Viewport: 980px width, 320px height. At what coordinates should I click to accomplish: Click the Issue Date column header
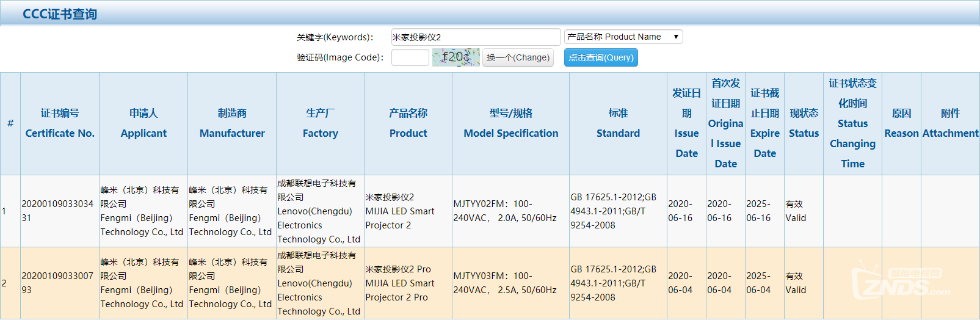687,123
